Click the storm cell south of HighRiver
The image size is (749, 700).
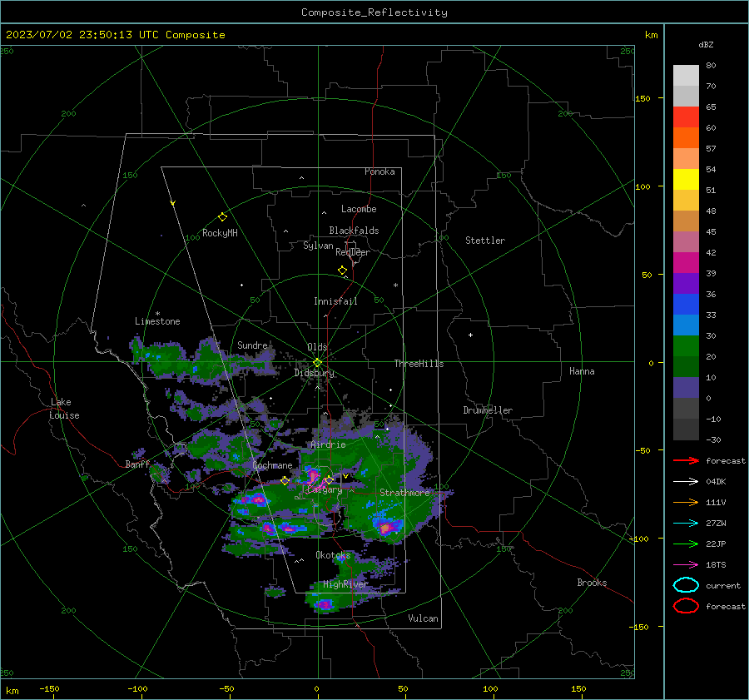tap(325, 604)
